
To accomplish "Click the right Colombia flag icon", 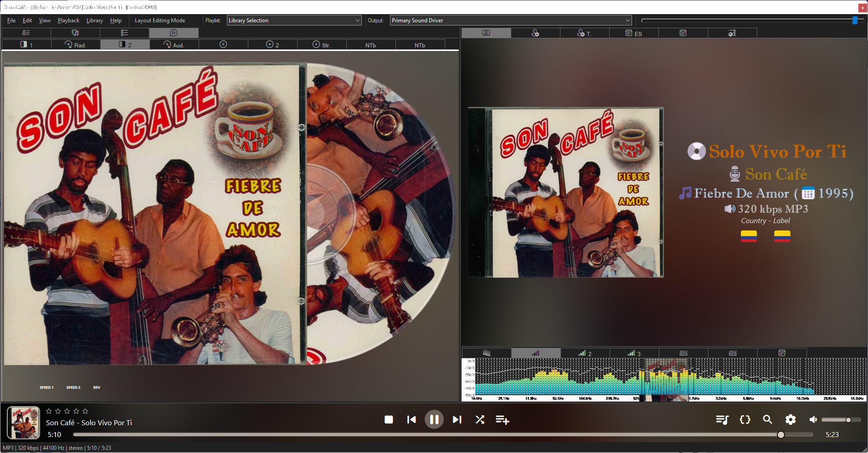I will tap(782, 236).
